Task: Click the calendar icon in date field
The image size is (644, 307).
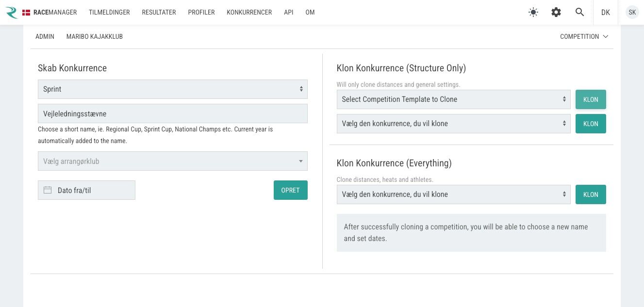Action: 48,190
